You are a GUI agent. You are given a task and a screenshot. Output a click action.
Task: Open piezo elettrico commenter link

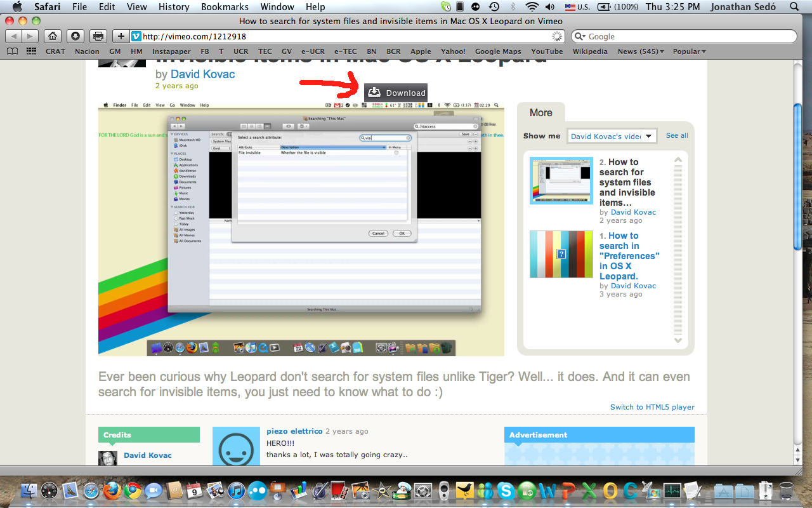click(x=294, y=431)
